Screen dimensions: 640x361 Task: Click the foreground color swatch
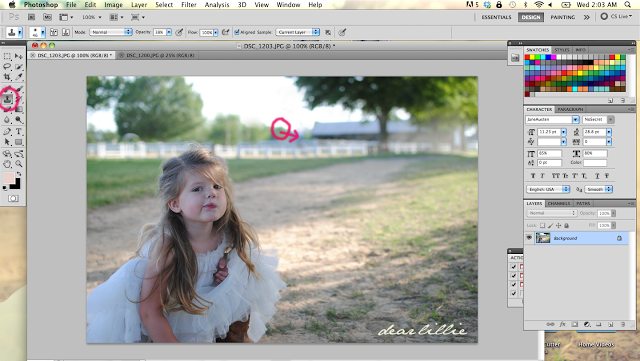point(9,178)
